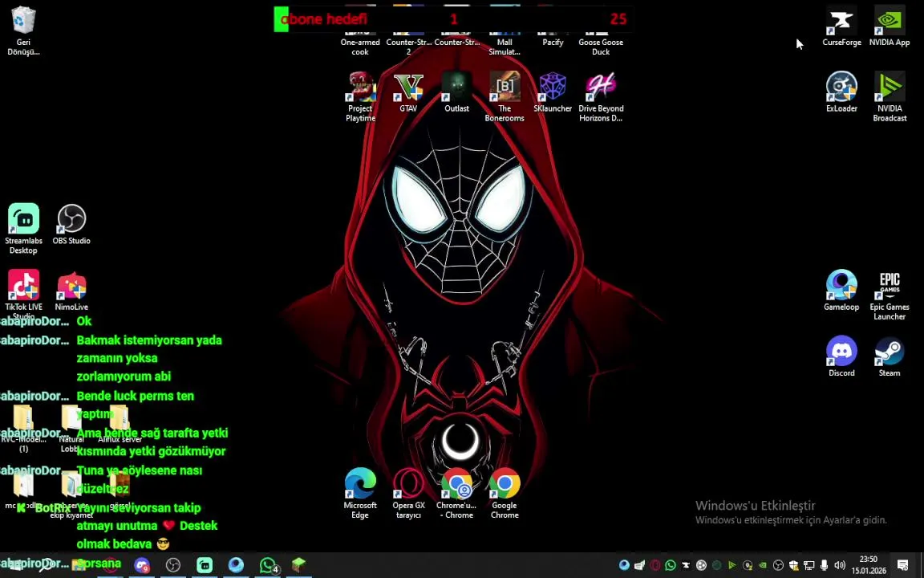
Task: Click the WhatsApp tray icon
Action: pyautogui.click(x=670, y=565)
